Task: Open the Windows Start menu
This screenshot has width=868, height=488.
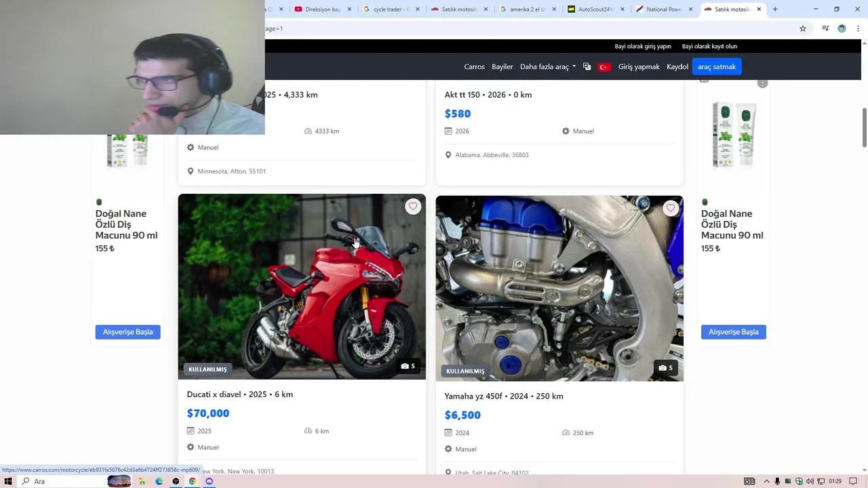Action: (x=8, y=481)
